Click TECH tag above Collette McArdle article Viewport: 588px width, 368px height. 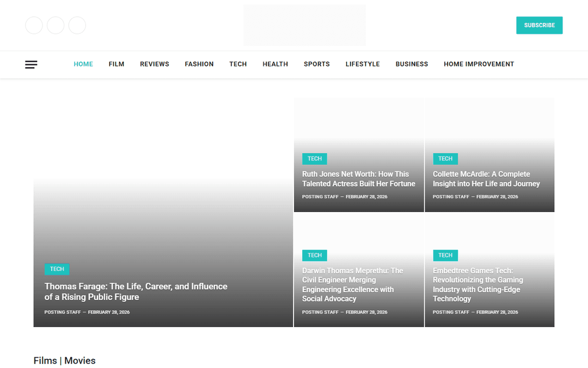pos(445,159)
